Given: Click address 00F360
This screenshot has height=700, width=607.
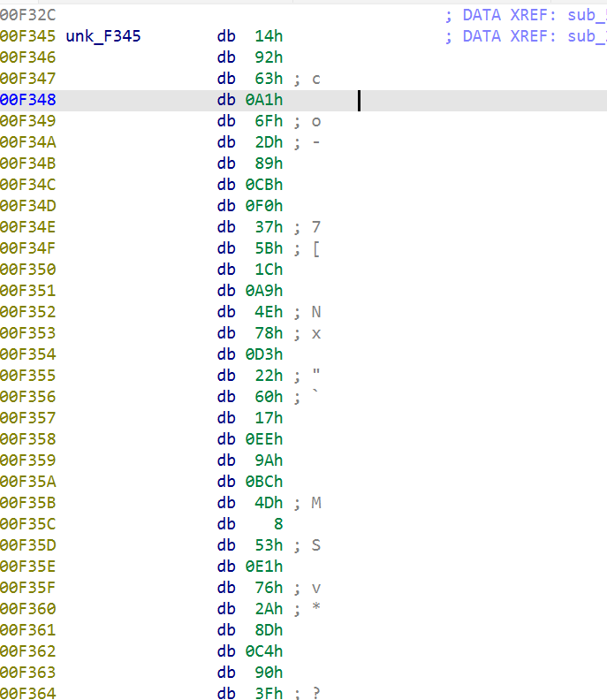Looking at the screenshot, I should tap(27, 609).
